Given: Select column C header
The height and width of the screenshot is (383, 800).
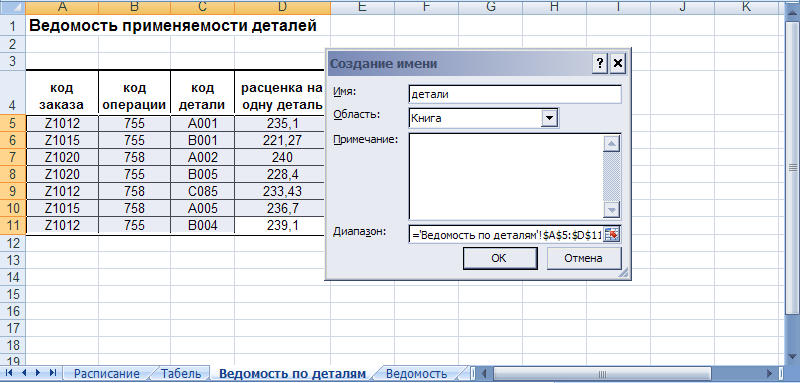Looking at the screenshot, I should 203,7.
